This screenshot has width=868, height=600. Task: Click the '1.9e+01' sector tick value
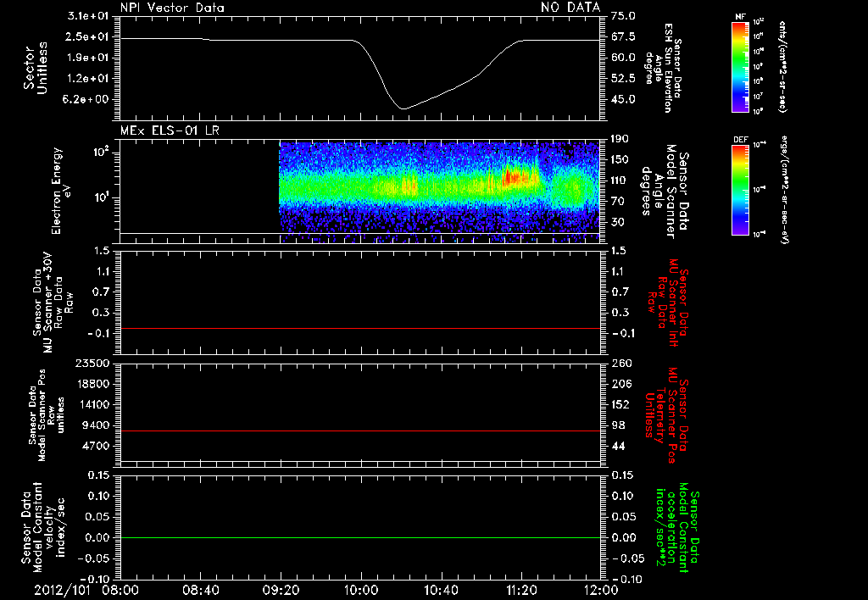[x=88, y=58]
